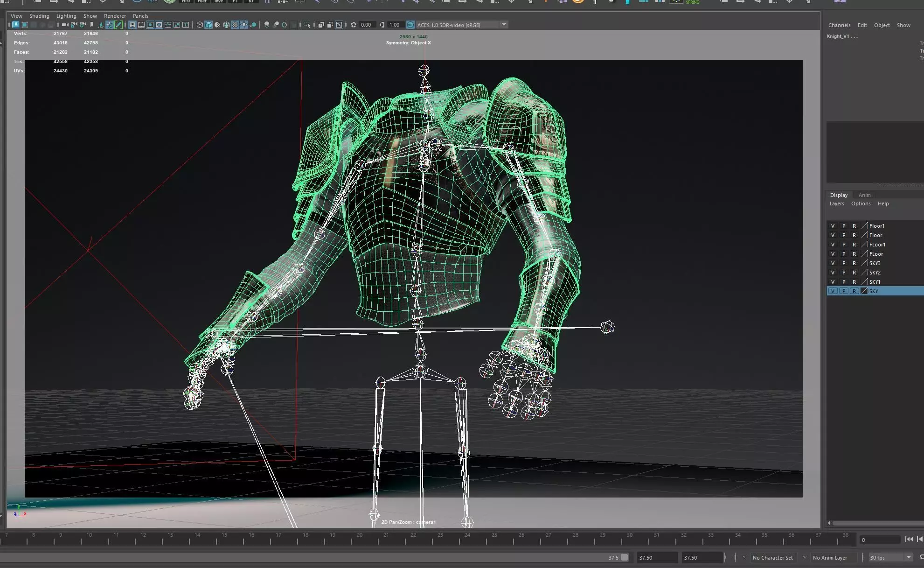Screen dimensions: 924x568
Task: Toggle playback P for SKY2 layer
Action: coord(843,273)
